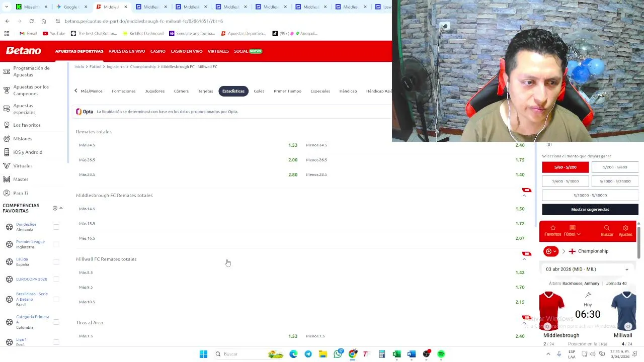
Task: Open Ajustes gear icon in red widget
Action: point(625,228)
